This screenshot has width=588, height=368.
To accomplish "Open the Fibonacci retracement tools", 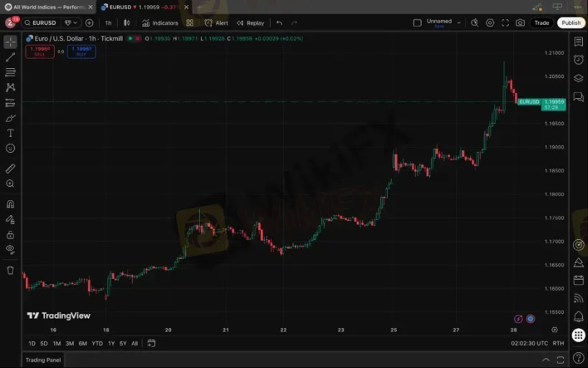I will (10, 72).
